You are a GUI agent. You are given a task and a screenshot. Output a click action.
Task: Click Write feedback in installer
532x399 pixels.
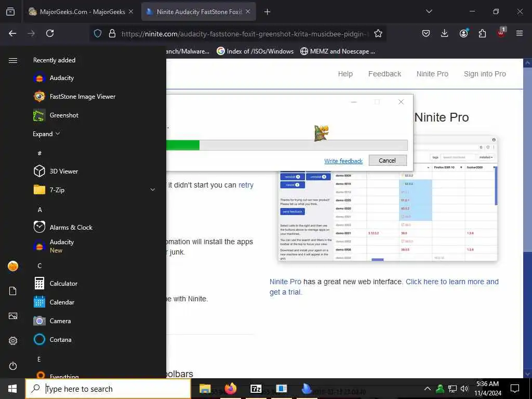point(343,161)
